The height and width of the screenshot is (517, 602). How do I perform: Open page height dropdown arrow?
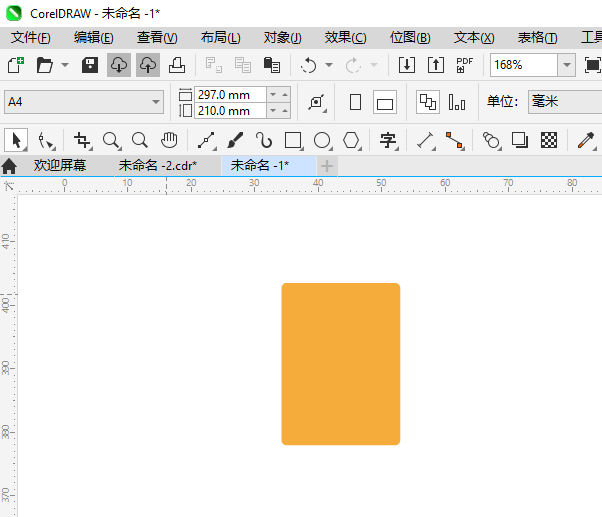[x=273, y=111]
